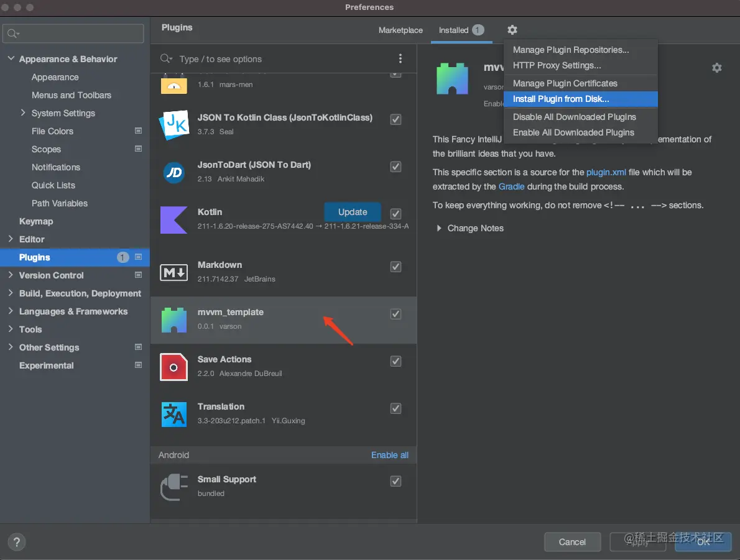This screenshot has height=560, width=740.
Task: Expand the Languages & Frameworks node
Action: (11, 311)
